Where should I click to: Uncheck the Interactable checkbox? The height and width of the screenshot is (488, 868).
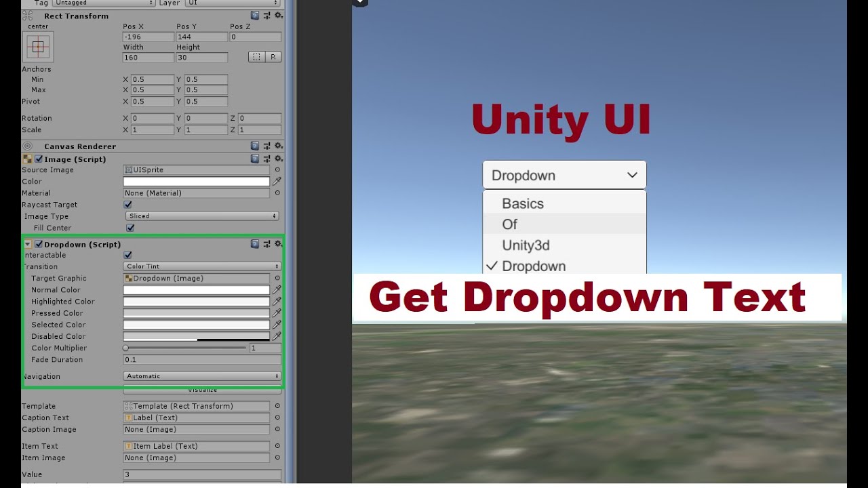tap(127, 255)
